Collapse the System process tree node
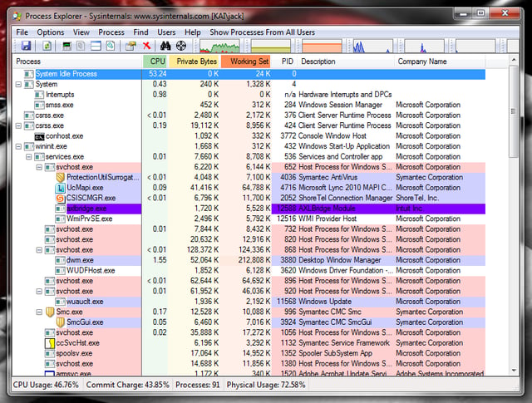This screenshot has width=532, height=403. [18, 84]
